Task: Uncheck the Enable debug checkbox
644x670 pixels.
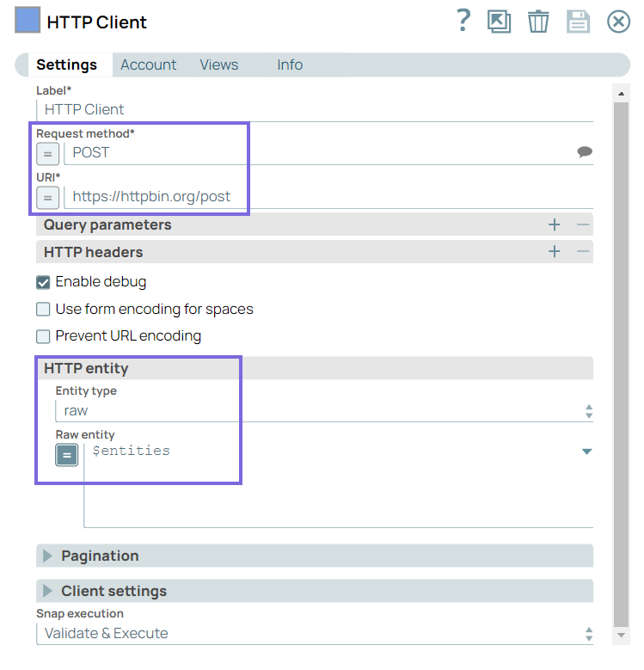Action: click(43, 282)
